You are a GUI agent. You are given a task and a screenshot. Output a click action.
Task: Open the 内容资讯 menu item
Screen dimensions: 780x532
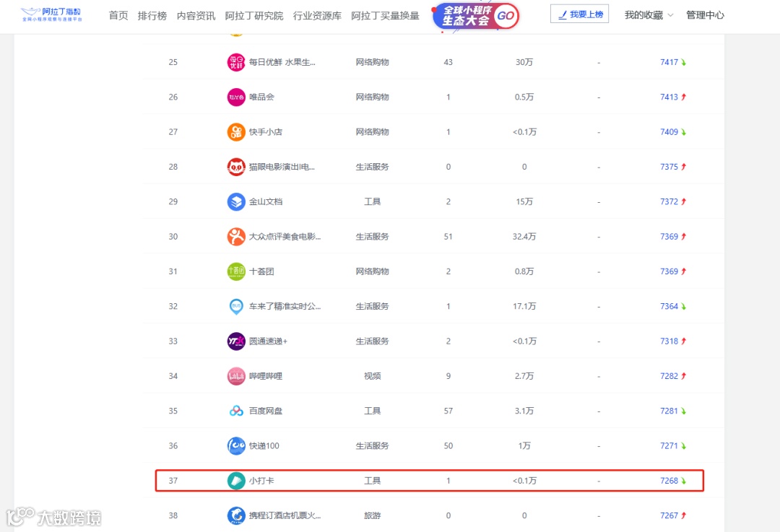pos(196,16)
